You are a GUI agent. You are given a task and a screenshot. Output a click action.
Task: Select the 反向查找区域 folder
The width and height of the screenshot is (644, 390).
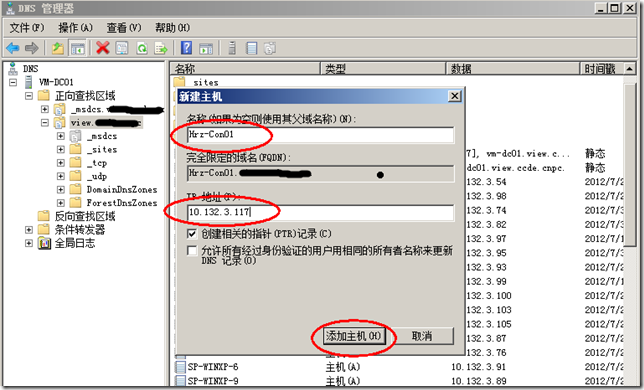pos(85,216)
